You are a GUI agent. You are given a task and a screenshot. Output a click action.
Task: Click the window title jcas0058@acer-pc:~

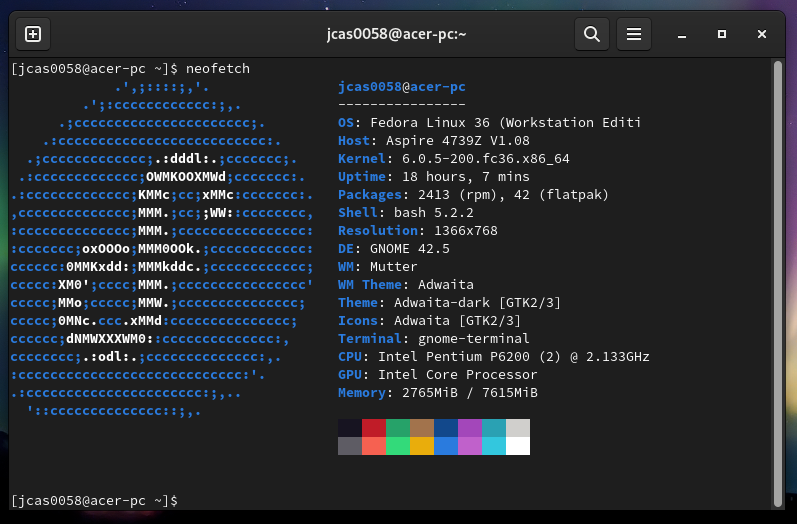pyautogui.click(x=396, y=34)
